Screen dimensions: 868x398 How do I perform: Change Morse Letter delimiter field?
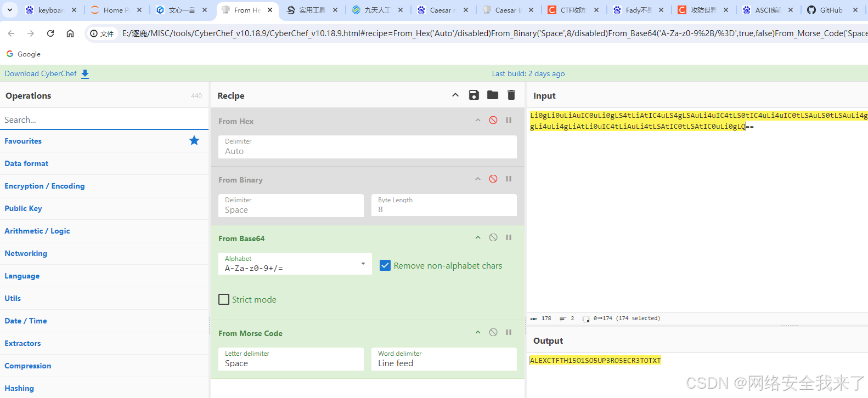tap(291, 359)
